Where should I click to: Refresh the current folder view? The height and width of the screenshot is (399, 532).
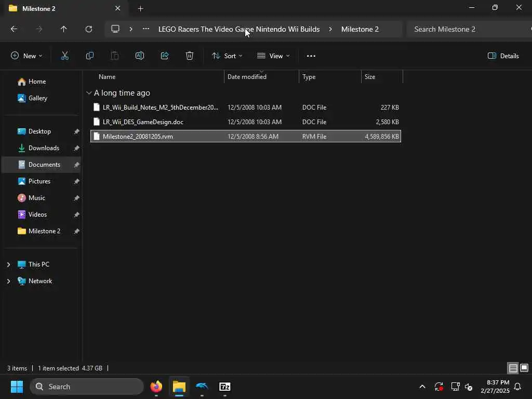point(89,29)
